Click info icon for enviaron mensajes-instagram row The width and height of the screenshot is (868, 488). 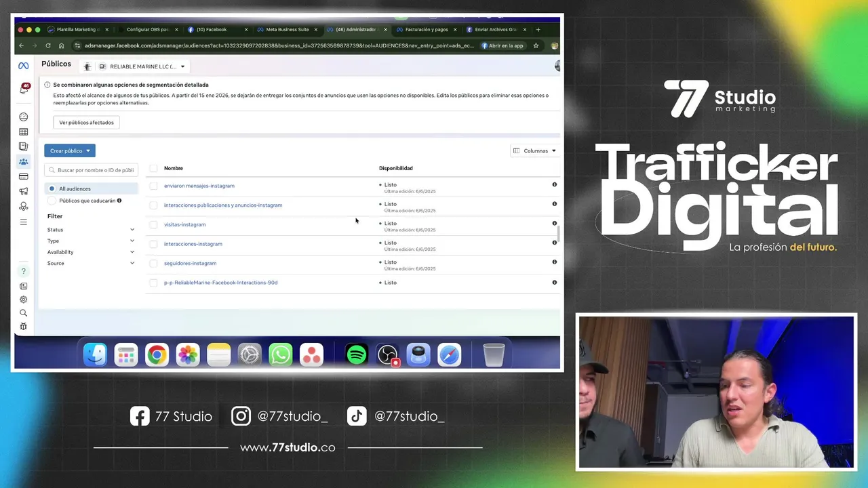(x=554, y=184)
